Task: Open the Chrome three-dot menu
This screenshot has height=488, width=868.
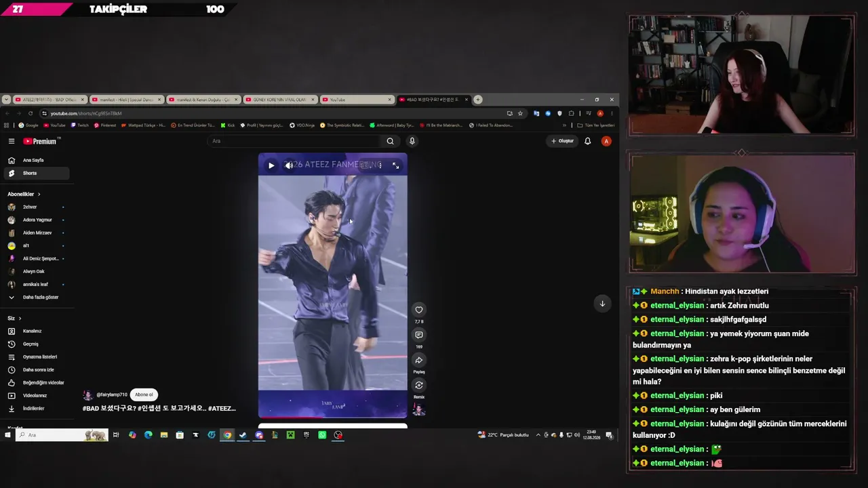Action: point(612,113)
